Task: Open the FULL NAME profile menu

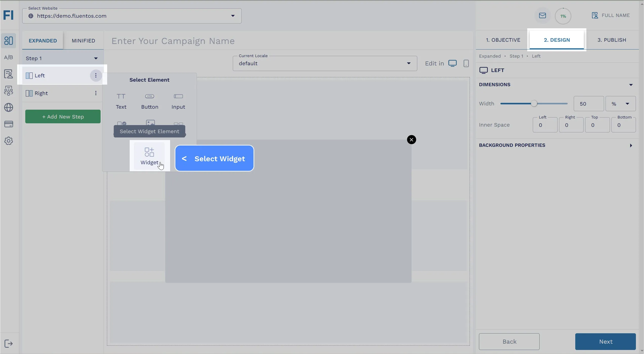Action: pos(610,15)
